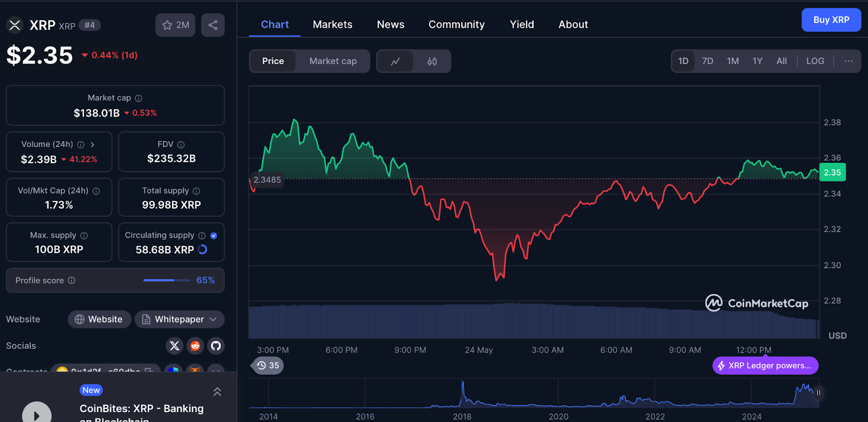
Task: Switch to candlestick chart view icon
Action: 432,61
